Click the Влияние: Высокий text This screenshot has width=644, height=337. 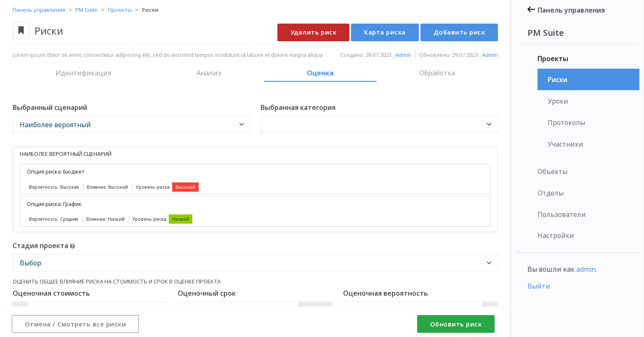(107, 187)
